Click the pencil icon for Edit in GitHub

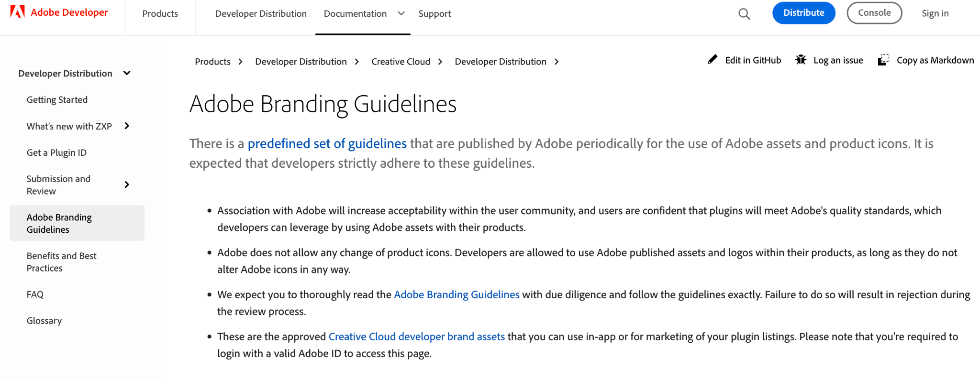(713, 60)
